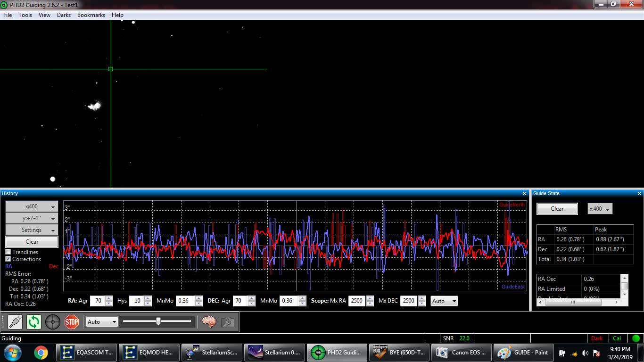Click the Guide Stats horizontal scrollbar thumb
The width and height of the screenshot is (644, 362).
[x=573, y=303]
